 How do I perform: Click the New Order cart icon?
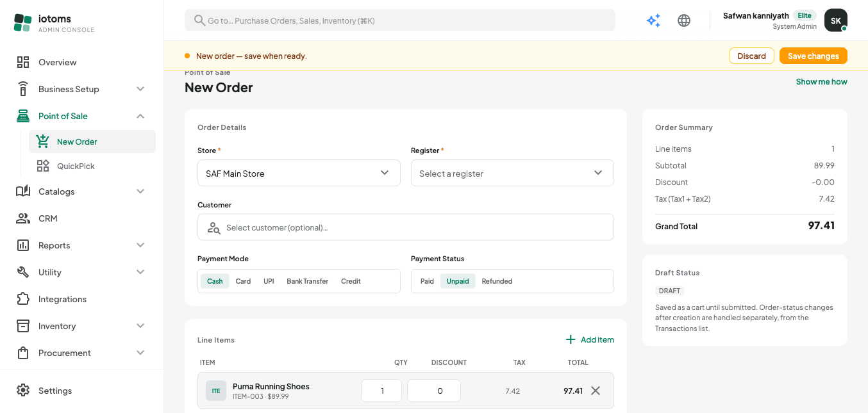(x=43, y=142)
